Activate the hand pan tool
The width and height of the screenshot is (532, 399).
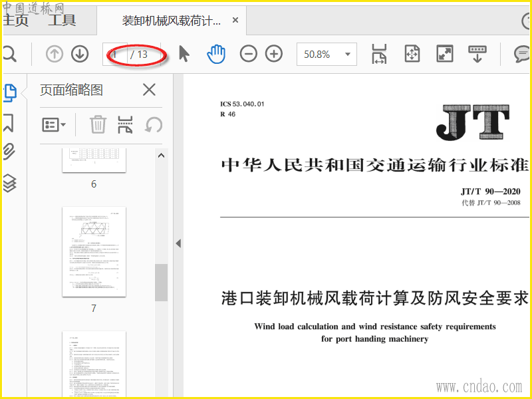point(215,54)
